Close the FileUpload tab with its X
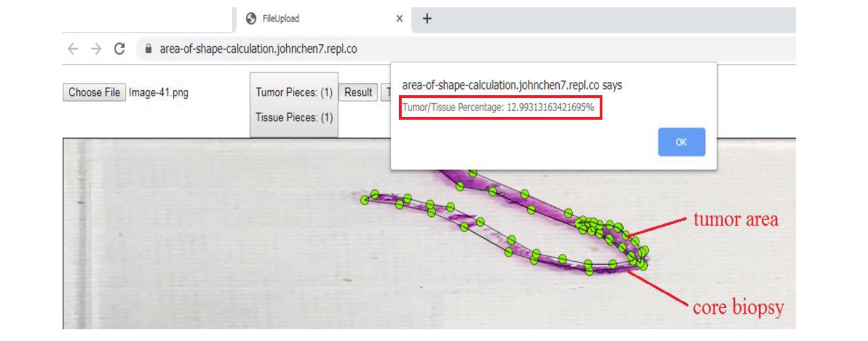The height and width of the screenshot is (341, 868). point(399,19)
